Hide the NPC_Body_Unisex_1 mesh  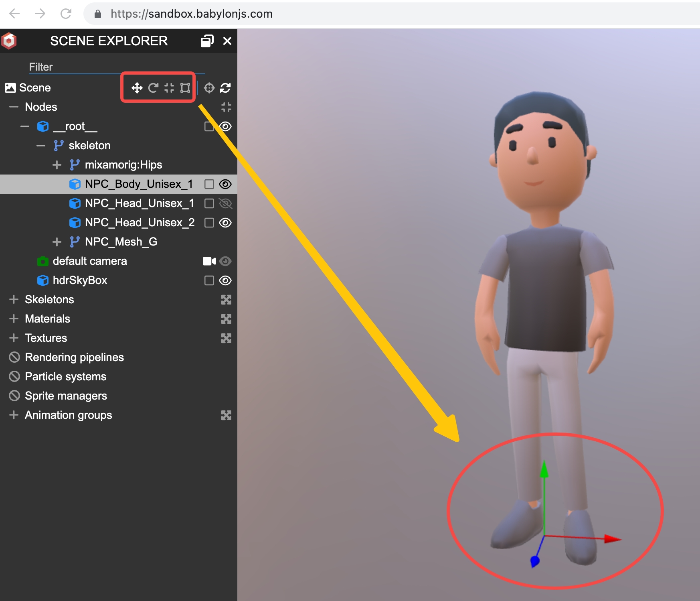(x=226, y=184)
